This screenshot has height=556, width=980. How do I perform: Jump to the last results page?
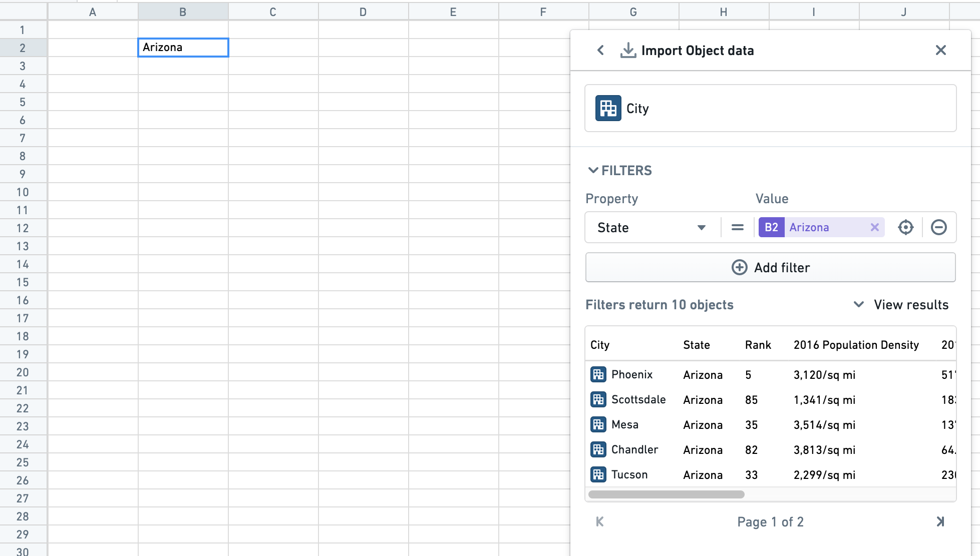pyautogui.click(x=940, y=522)
